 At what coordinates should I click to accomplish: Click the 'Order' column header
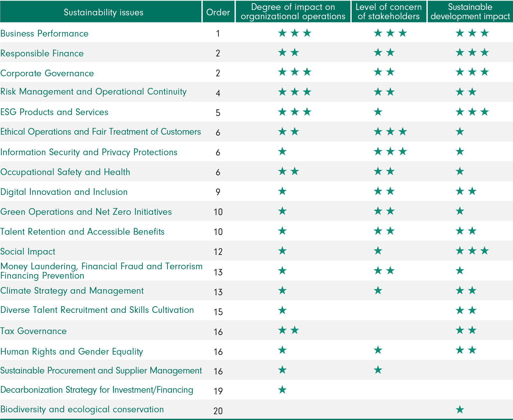(218, 12)
